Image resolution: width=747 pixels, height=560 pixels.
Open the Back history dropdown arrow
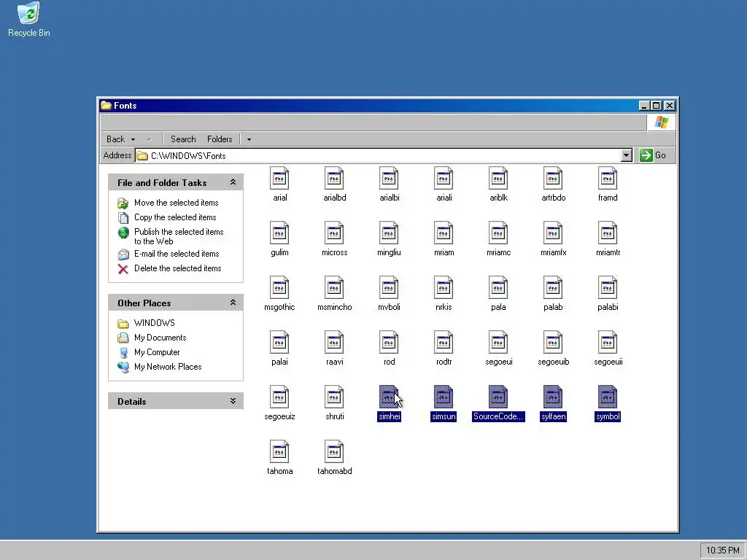click(133, 139)
